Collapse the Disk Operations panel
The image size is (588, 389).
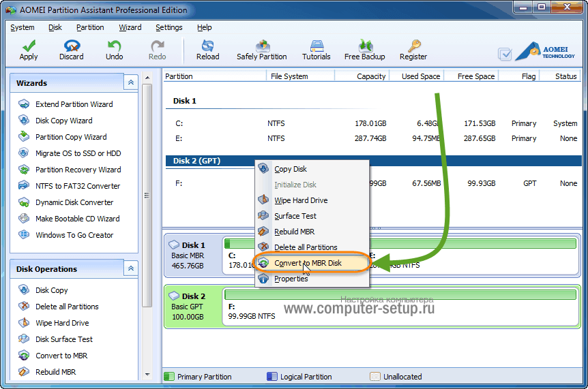[130, 268]
